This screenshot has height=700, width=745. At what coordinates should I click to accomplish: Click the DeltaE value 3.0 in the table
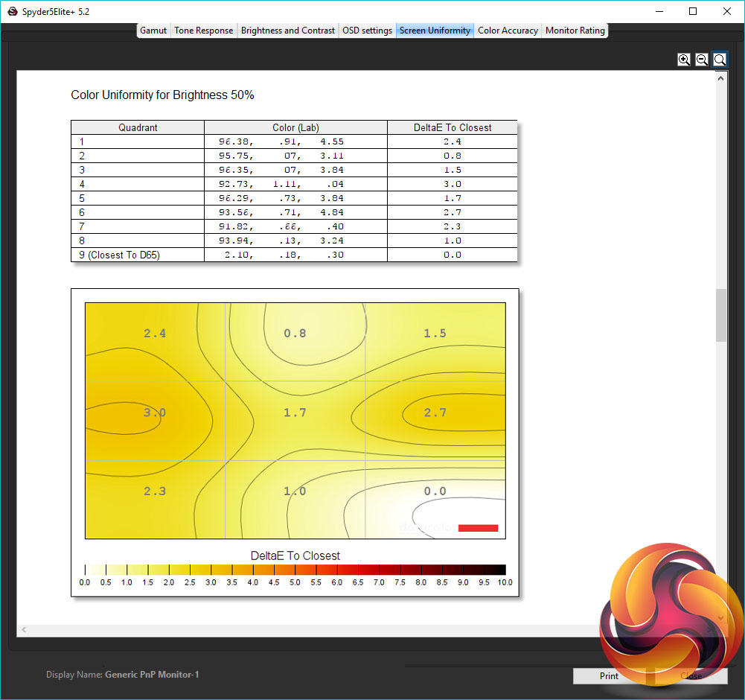(453, 184)
